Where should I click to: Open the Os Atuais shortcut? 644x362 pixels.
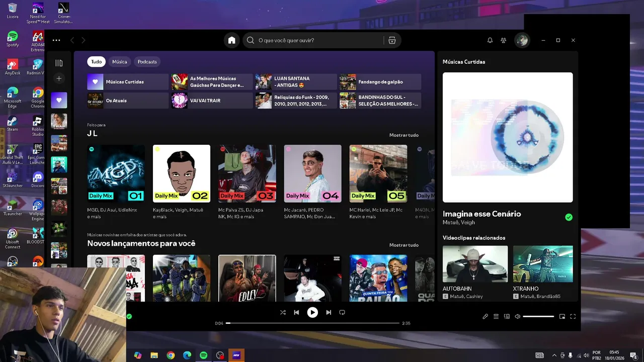128,101
